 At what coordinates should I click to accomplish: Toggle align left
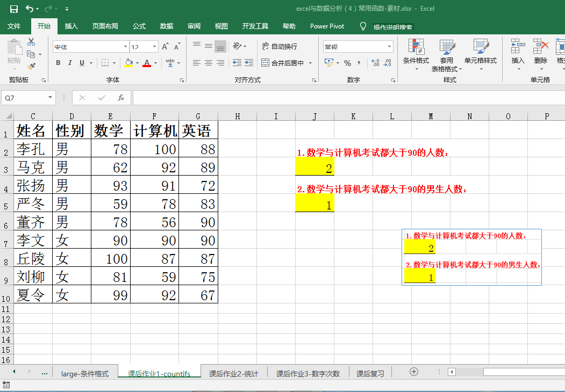tap(197, 63)
